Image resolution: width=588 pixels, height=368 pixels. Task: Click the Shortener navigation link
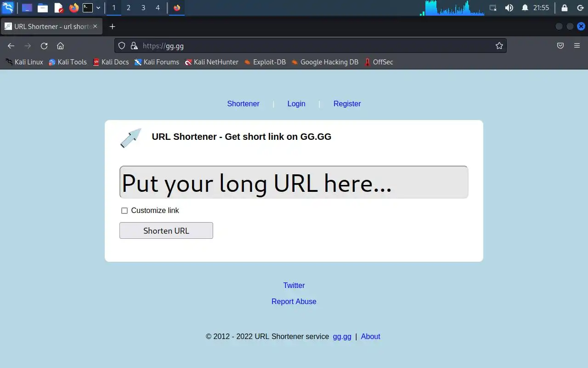click(243, 104)
